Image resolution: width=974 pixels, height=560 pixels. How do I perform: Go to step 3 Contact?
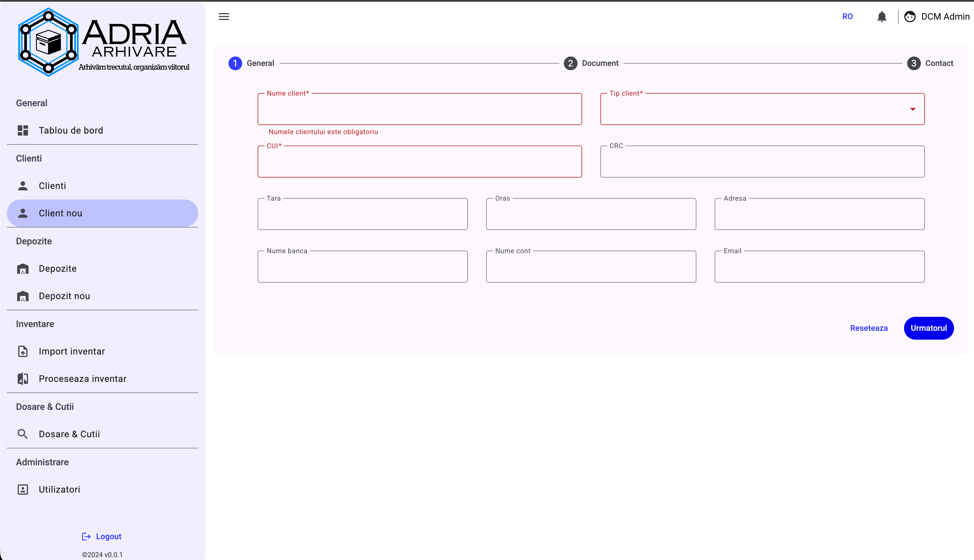(x=930, y=63)
